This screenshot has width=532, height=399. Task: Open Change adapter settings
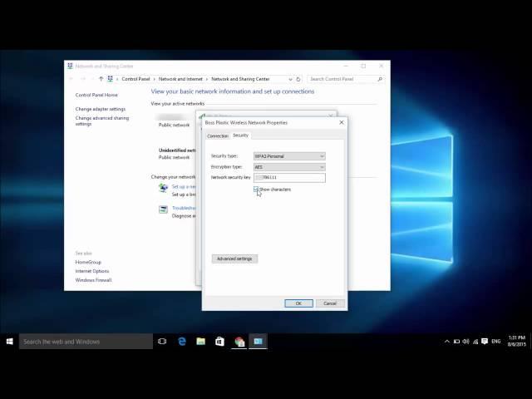tap(100, 109)
